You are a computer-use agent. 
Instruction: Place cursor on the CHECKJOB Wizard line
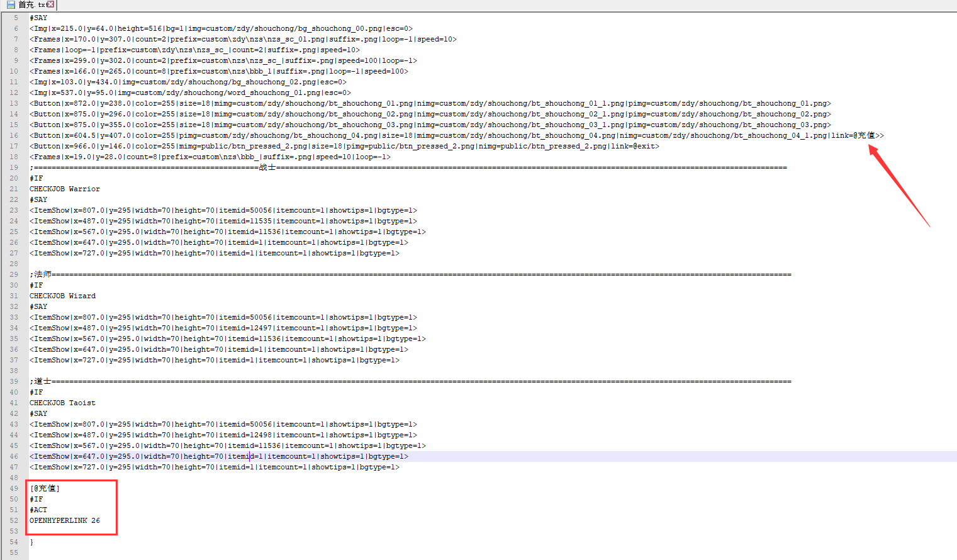[63, 296]
